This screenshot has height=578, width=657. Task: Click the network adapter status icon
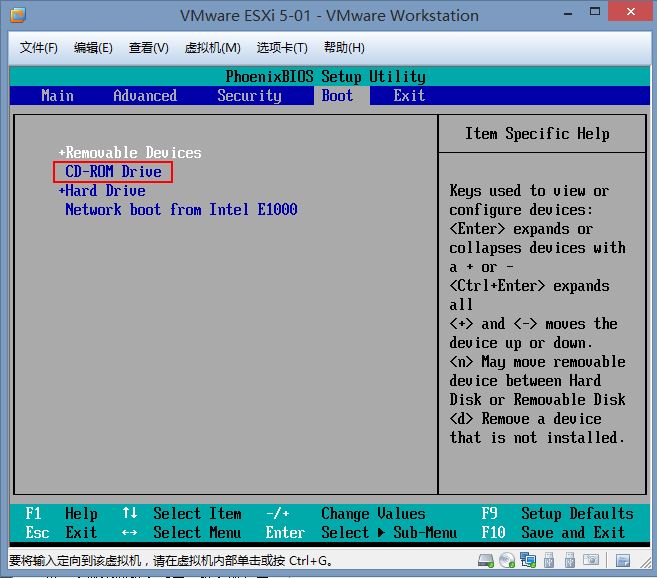pyautogui.click(x=528, y=560)
